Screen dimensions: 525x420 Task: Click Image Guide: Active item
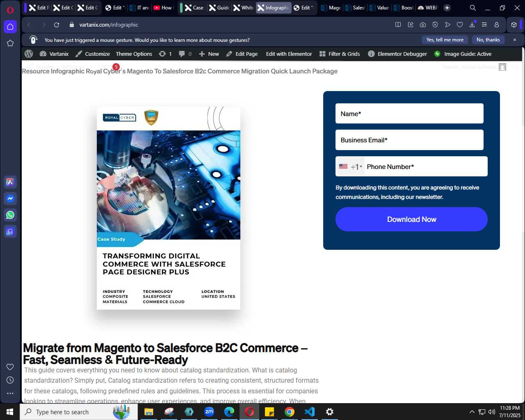tap(463, 54)
